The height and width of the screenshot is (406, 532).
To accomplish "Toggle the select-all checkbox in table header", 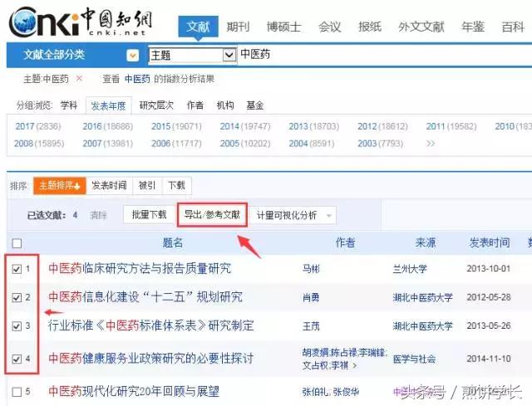I will [x=17, y=243].
